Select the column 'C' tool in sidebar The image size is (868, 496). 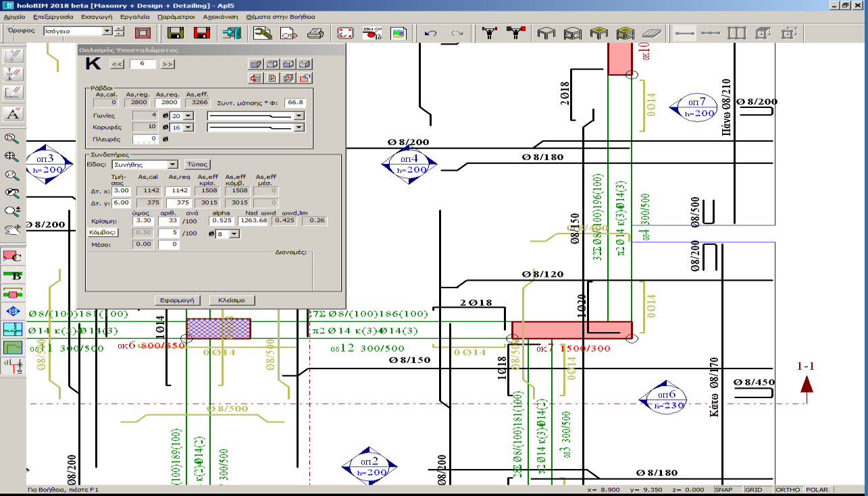pos(14,256)
